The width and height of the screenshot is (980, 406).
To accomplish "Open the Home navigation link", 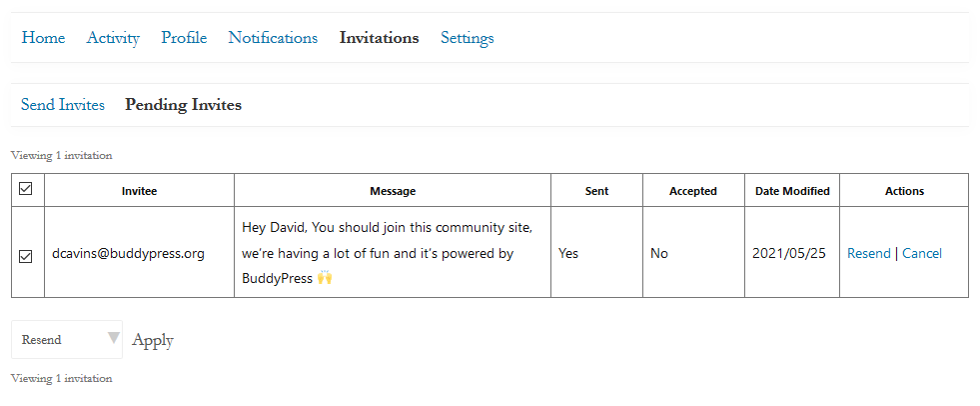I will coord(43,38).
